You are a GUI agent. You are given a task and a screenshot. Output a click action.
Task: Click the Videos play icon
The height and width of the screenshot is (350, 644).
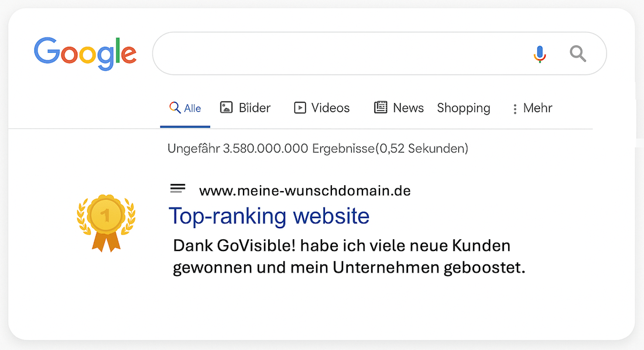[x=299, y=108]
